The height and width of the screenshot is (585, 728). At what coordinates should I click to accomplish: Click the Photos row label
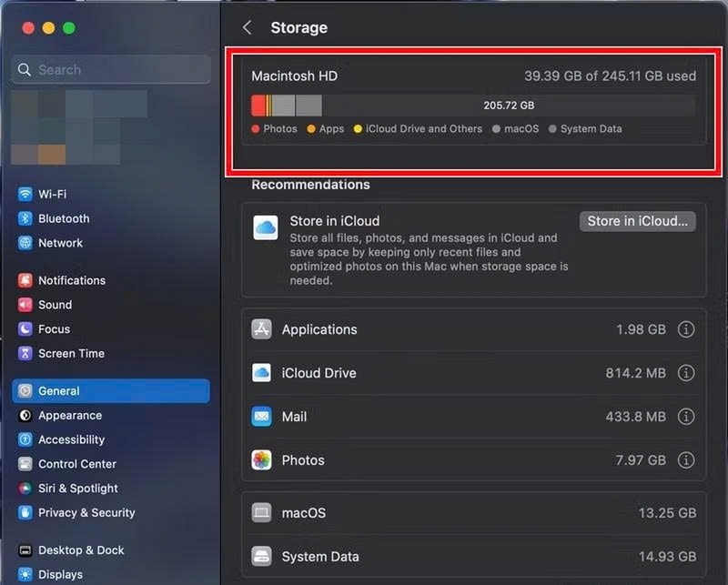click(303, 460)
